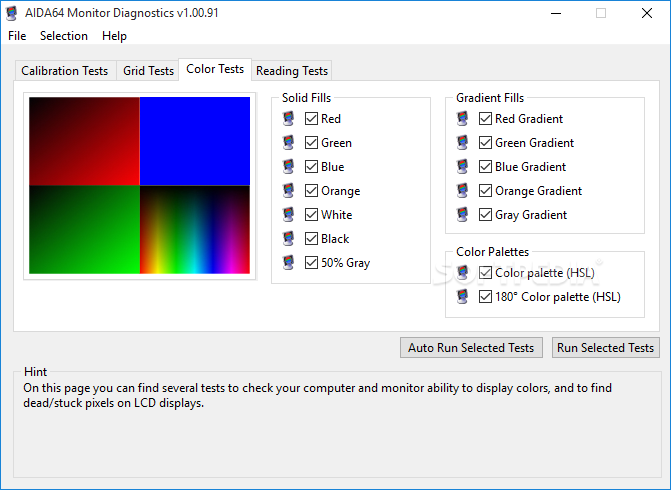Click the monitor icon beside White
The height and width of the screenshot is (490, 671).
tap(289, 214)
